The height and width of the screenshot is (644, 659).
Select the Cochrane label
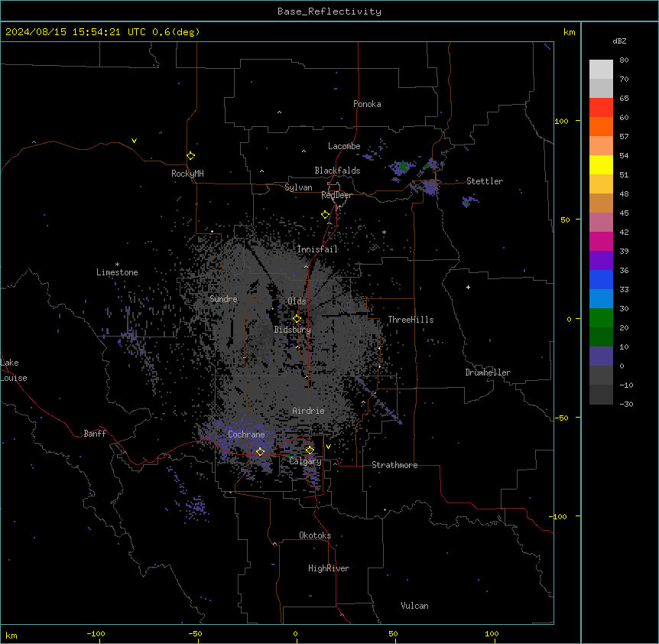[x=246, y=434]
